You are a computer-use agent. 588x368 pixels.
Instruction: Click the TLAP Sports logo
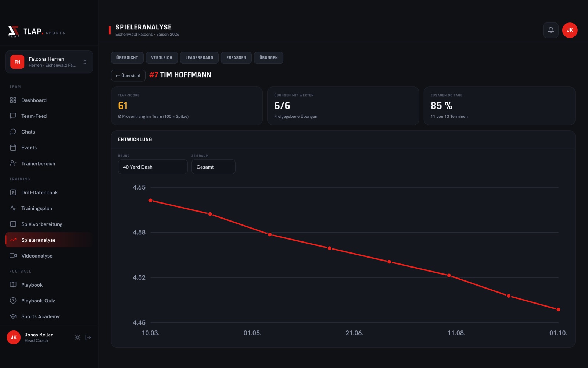coord(36,32)
